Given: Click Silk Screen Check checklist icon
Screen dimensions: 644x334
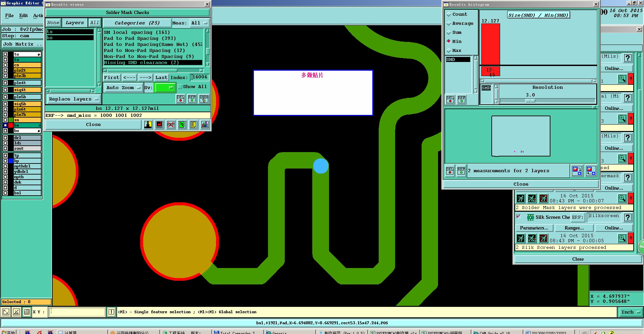Looking at the screenshot, I should pos(531,217).
